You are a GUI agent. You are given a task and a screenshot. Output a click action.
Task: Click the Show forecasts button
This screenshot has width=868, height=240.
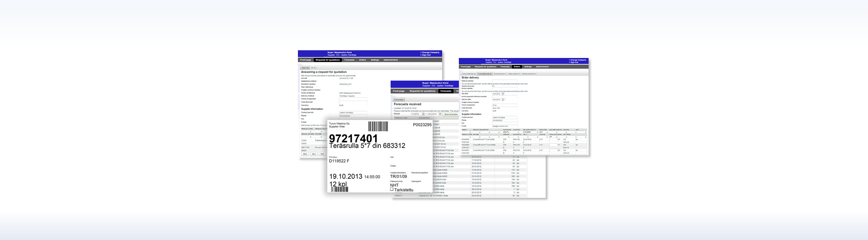pos(451,114)
